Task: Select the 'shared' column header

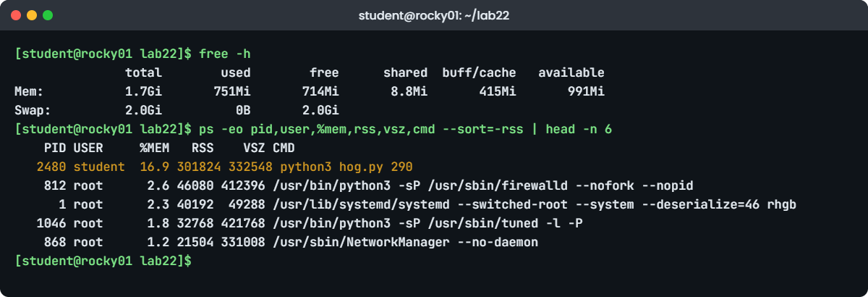Action: [x=406, y=73]
